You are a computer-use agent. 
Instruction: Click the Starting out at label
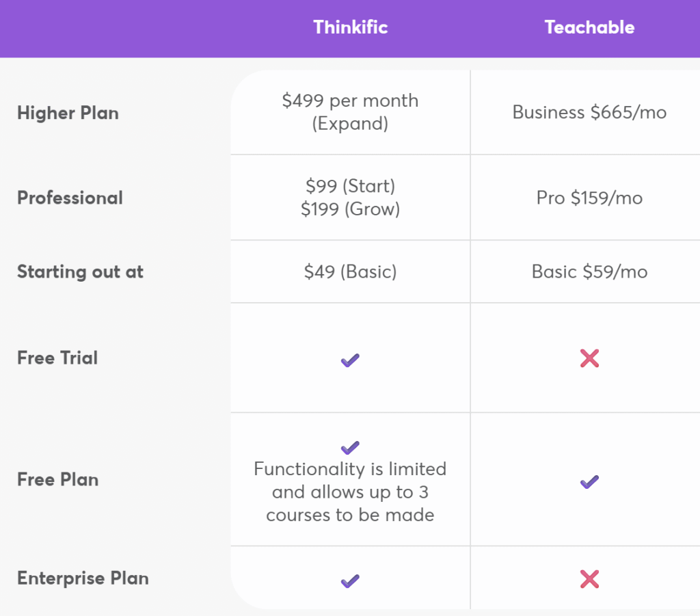[81, 271]
